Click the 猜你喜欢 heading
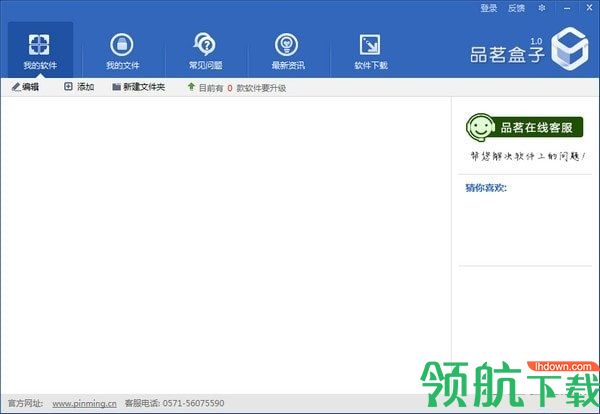Viewport: 600px width, 414px height. 486,187
